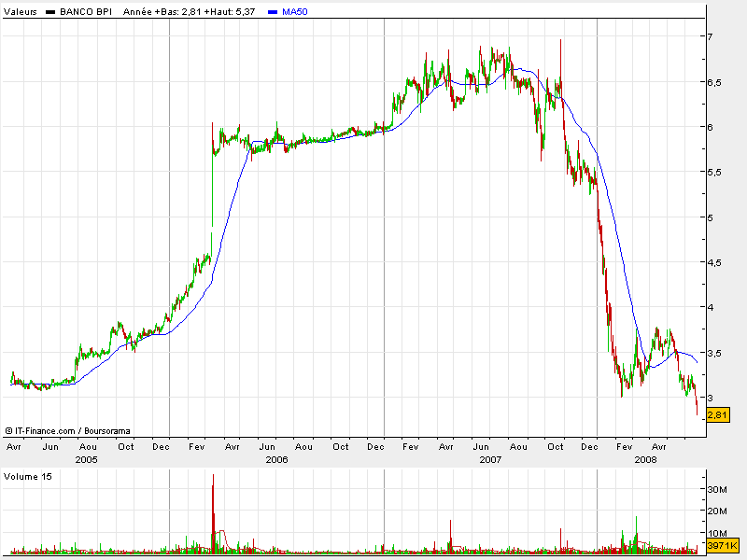The image size is (747, 560).
Task: Click the yellow 2,81 current price tag
Action: point(718,414)
